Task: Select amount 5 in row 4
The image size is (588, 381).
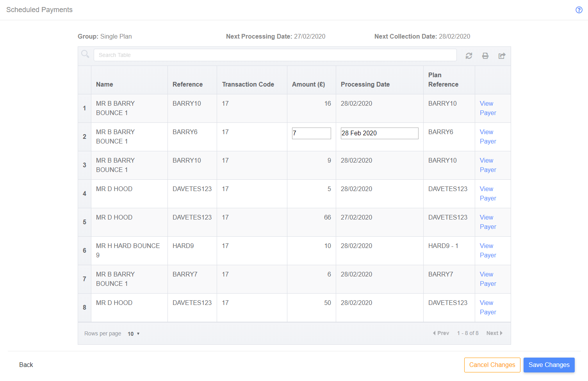Action: pyautogui.click(x=329, y=189)
